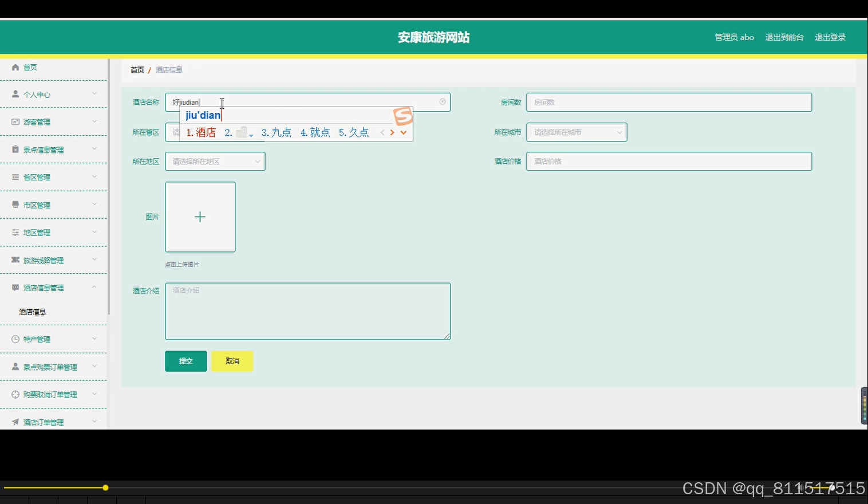Click the user icon beside 景点购票订单管理
Image resolution: width=868 pixels, height=504 pixels.
(x=15, y=367)
